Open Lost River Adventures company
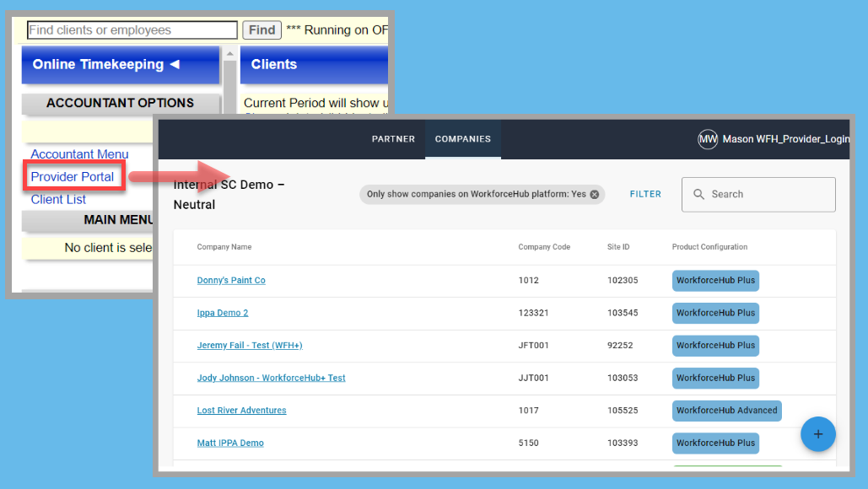Screen dimensions: 868x489 241,411
